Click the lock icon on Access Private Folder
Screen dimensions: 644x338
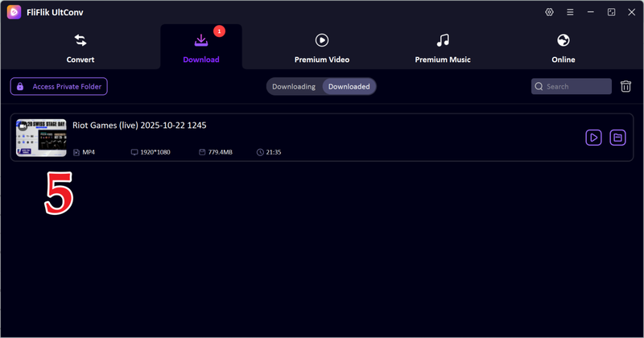19,86
